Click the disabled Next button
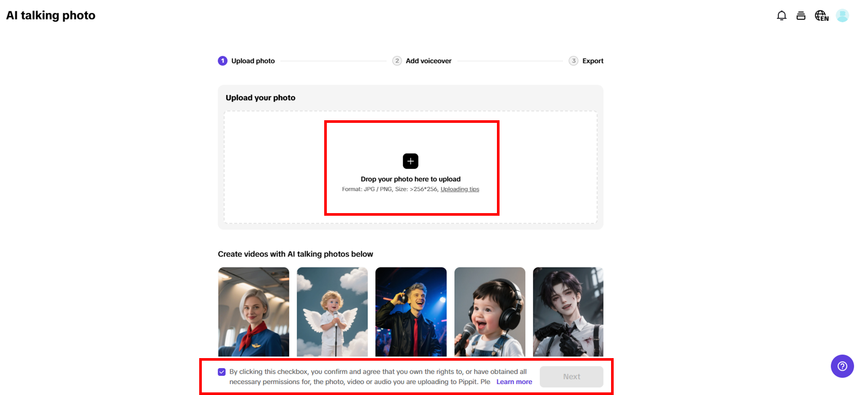 pos(571,376)
